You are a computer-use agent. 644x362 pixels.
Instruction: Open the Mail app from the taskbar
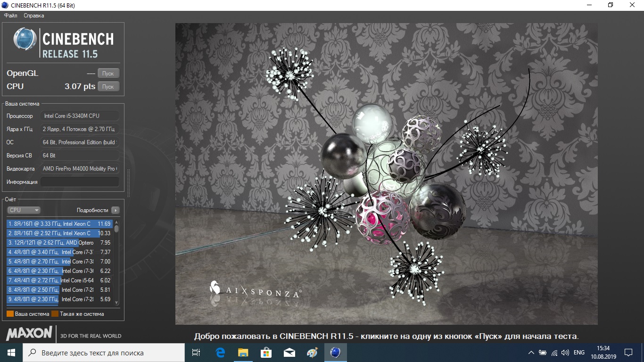click(x=289, y=353)
